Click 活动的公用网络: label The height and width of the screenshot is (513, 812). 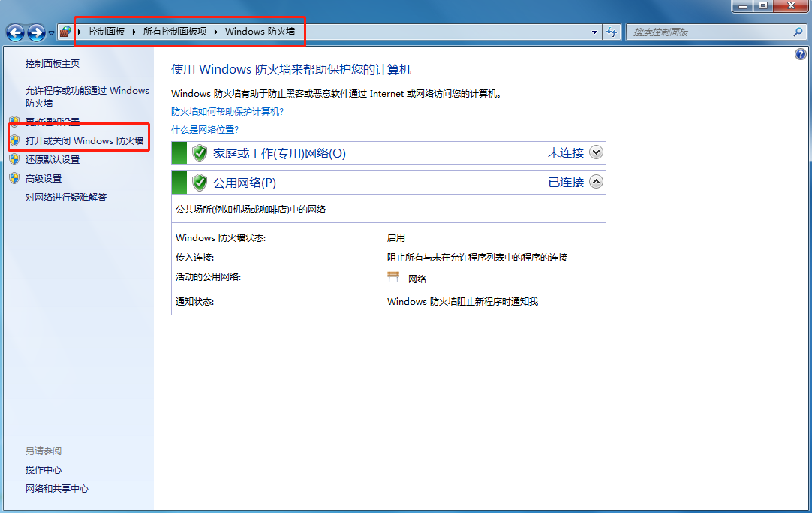coord(208,277)
